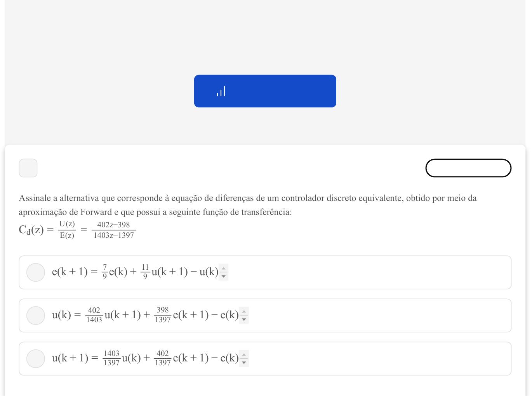
Task: Check the gray square box above the question
Action: (x=28, y=168)
